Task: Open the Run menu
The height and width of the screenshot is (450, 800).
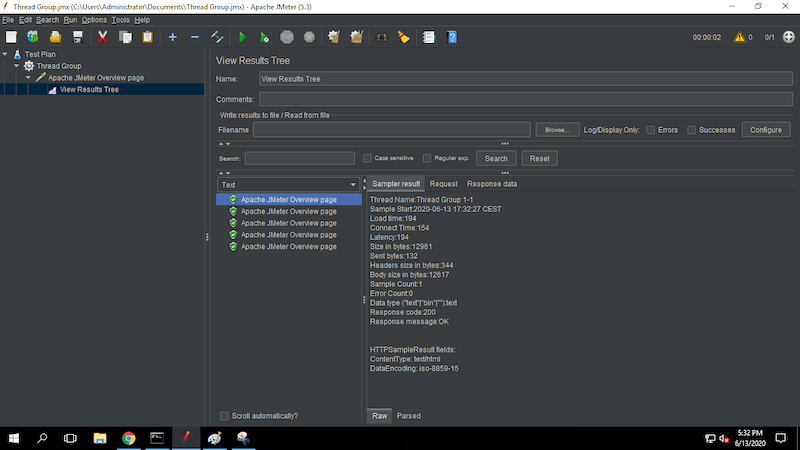Action: (x=70, y=20)
